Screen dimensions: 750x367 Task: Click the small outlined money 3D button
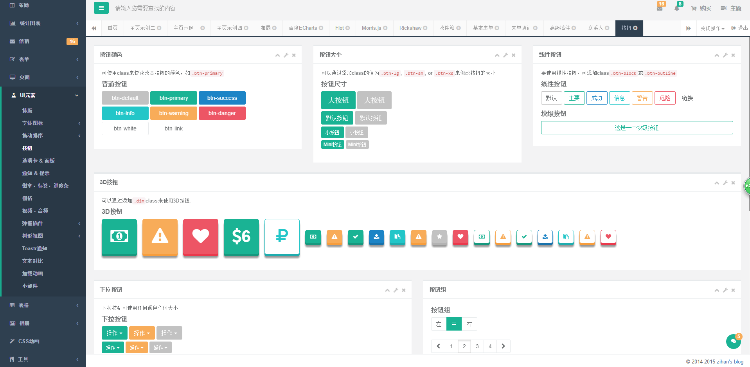coord(482,237)
